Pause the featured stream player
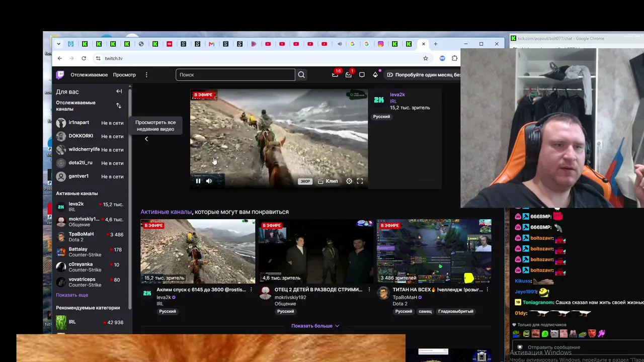This screenshot has width=644, height=362. (198, 181)
